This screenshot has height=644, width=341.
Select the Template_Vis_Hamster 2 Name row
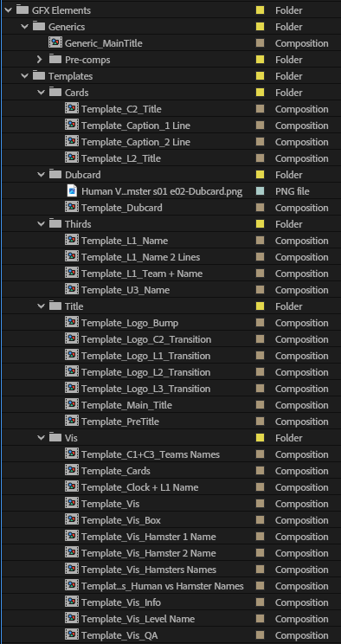tap(170, 553)
